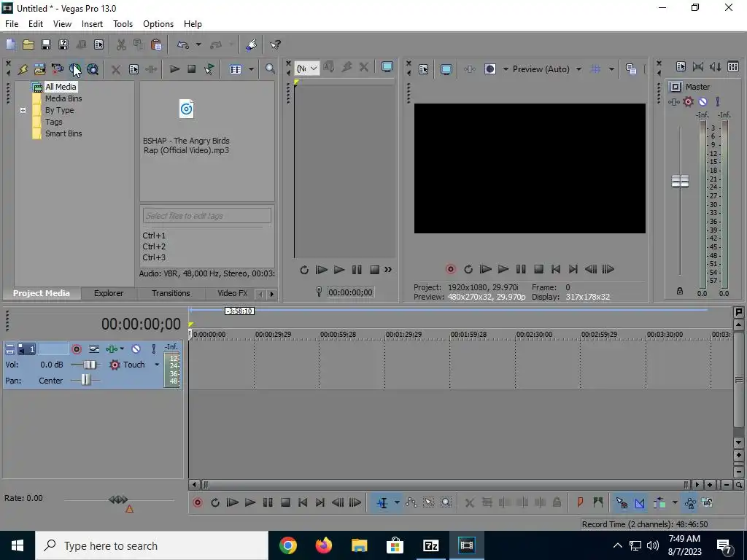Open Chrome from the taskbar
747x560 pixels.
[x=287, y=545]
